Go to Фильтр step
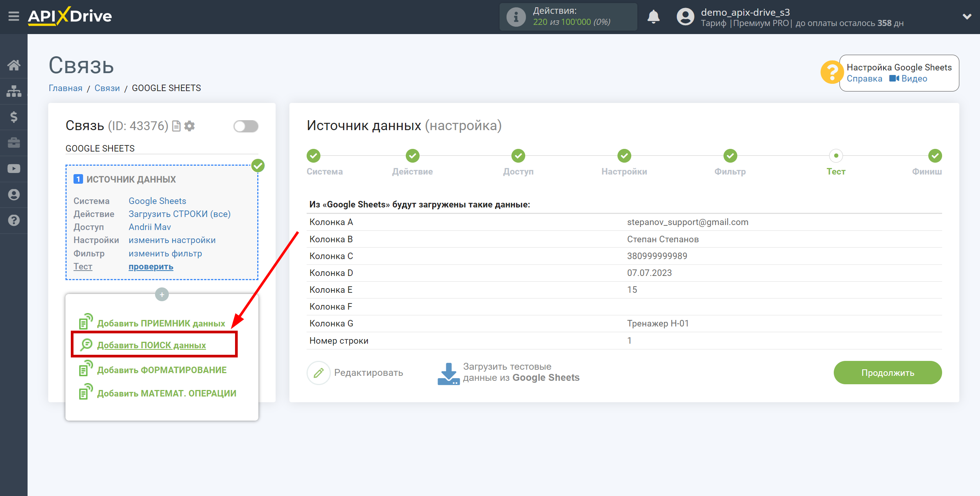 coord(730,156)
